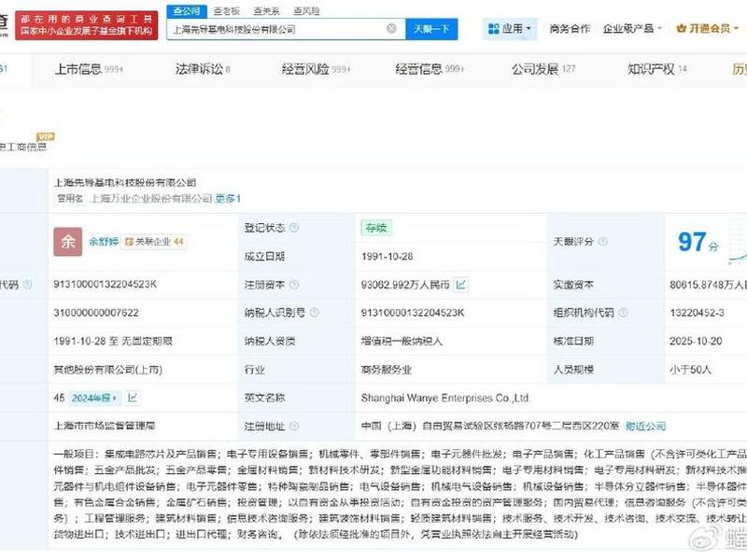Open the 关联企业 44 badge
Screen dimensions: 747x560
tap(154, 242)
